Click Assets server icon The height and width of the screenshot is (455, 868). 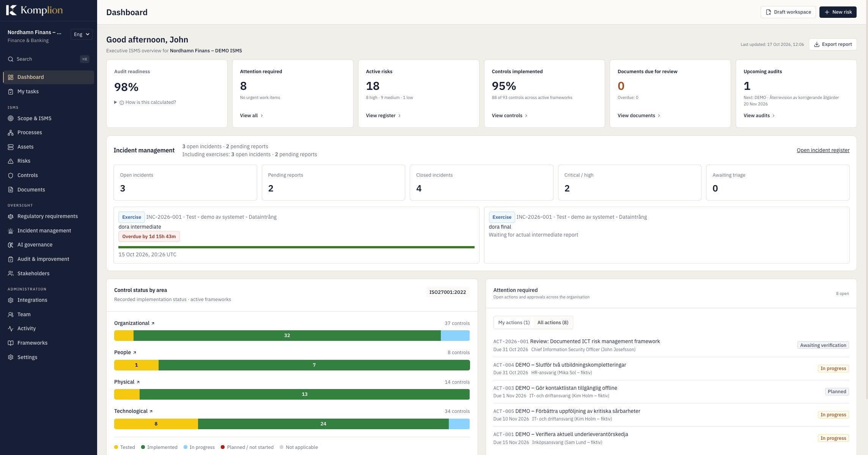[11, 147]
